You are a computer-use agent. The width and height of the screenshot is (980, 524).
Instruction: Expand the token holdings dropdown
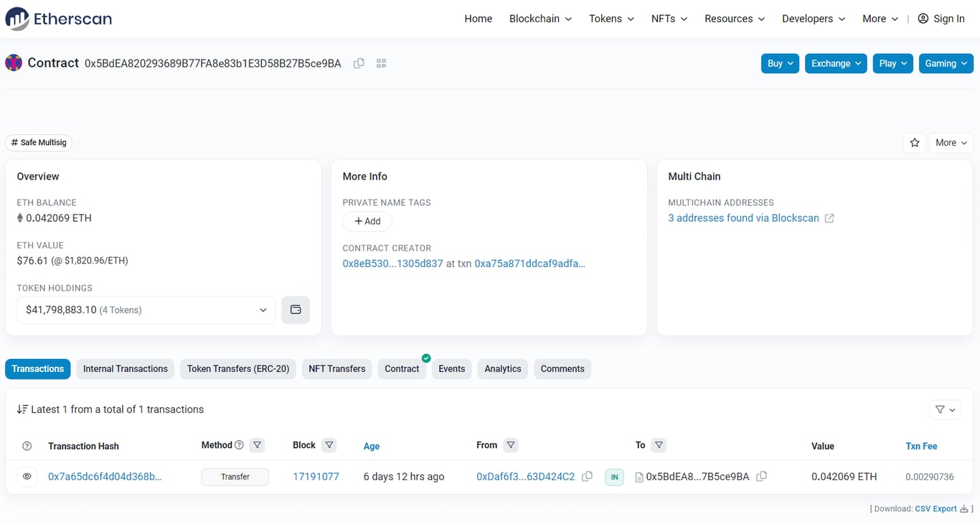tap(263, 309)
